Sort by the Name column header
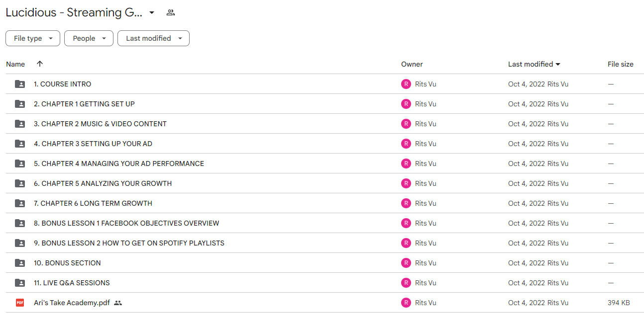This screenshot has width=644, height=325. tap(15, 64)
